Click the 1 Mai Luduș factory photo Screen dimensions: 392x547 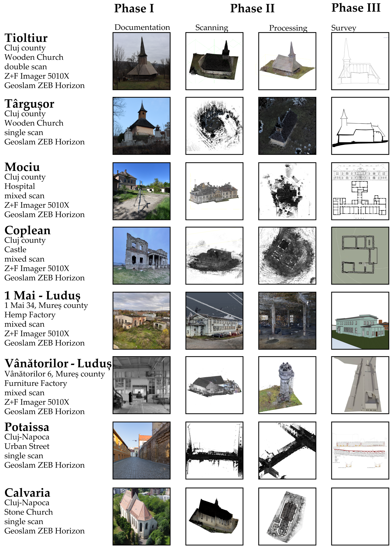coord(141,320)
